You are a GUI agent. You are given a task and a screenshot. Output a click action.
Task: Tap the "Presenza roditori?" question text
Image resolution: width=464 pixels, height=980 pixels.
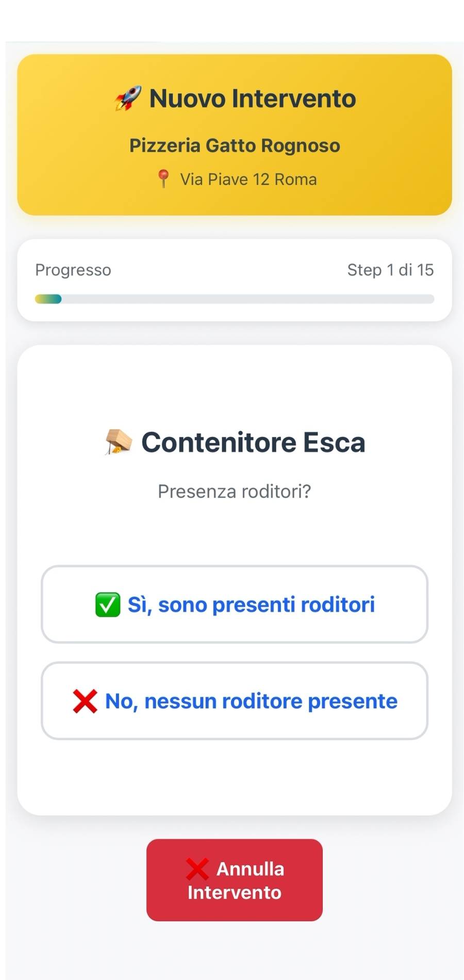235,492
